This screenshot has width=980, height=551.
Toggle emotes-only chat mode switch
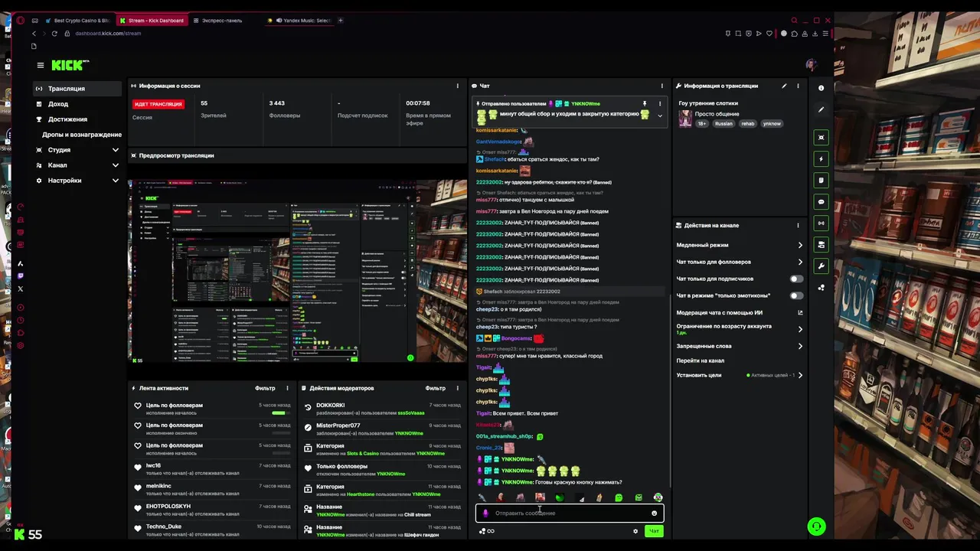pyautogui.click(x=797, y=295)
